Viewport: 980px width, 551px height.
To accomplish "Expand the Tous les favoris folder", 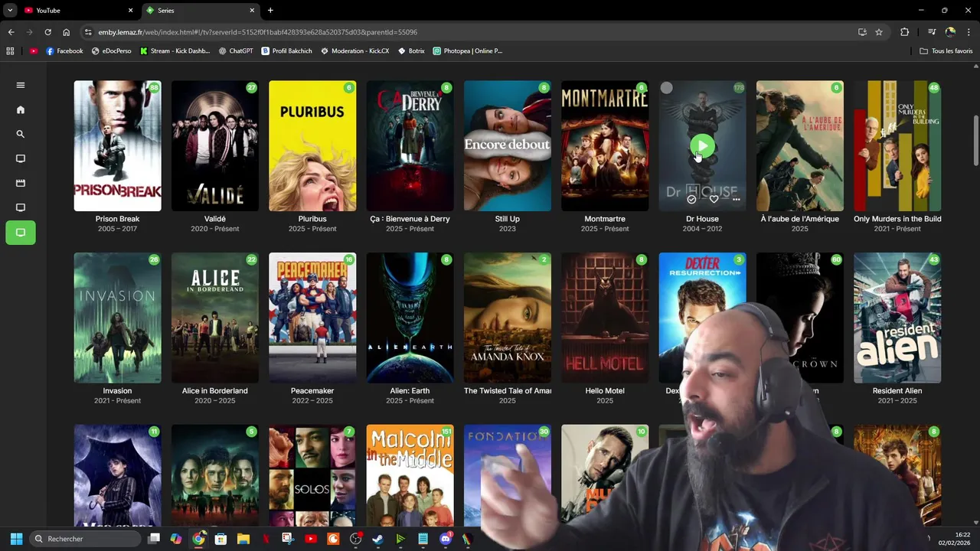I will [x=946, y=51].
